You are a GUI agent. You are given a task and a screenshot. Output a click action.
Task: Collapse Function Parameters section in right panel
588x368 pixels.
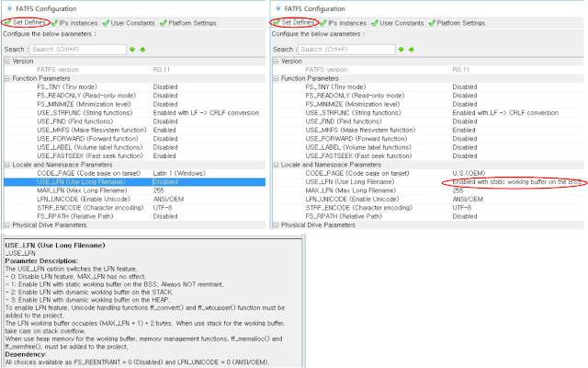276,78
